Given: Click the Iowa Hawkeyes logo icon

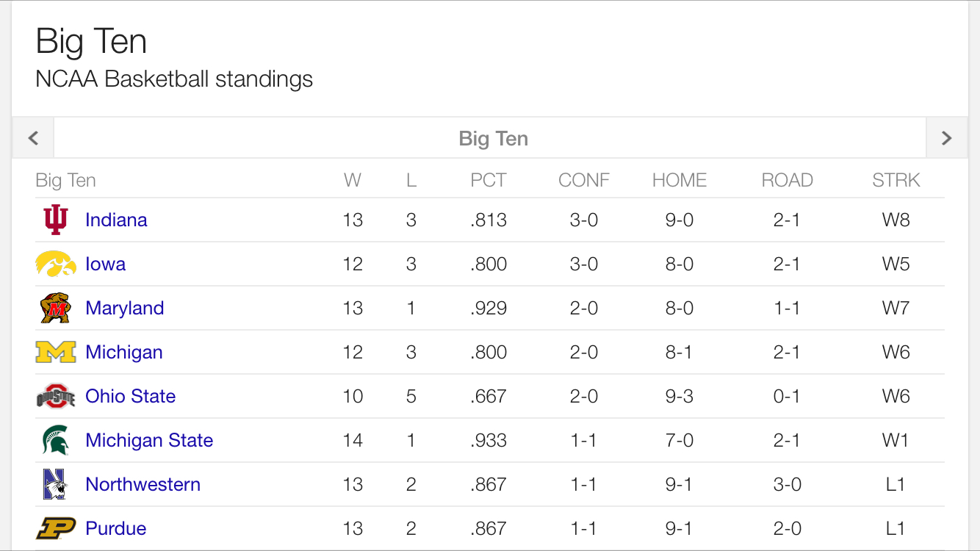Looking at the screenshot, I should pyautogui.click(x=56, y=264).
